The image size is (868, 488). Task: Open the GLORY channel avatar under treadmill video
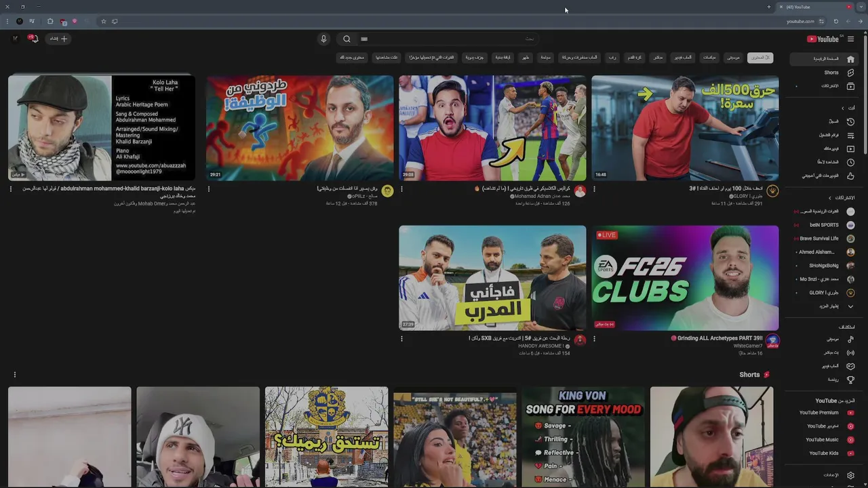pyautogui.click(x=772, y=191)
